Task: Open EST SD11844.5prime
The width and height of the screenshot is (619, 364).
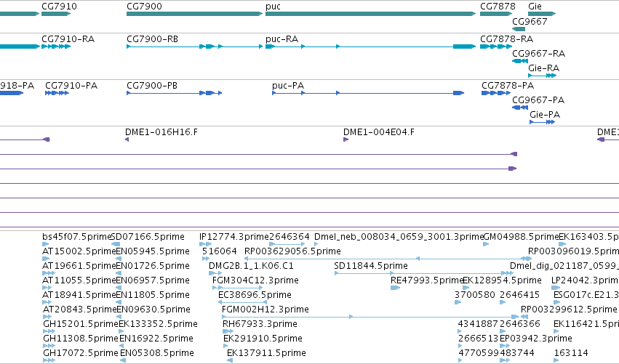Action: pos(371,266)
